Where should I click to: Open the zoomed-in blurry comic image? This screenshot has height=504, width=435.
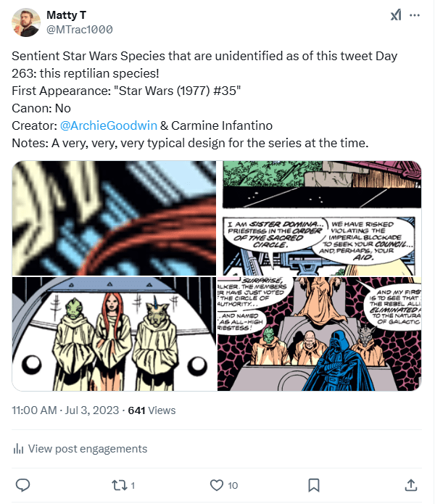[114, 218]
